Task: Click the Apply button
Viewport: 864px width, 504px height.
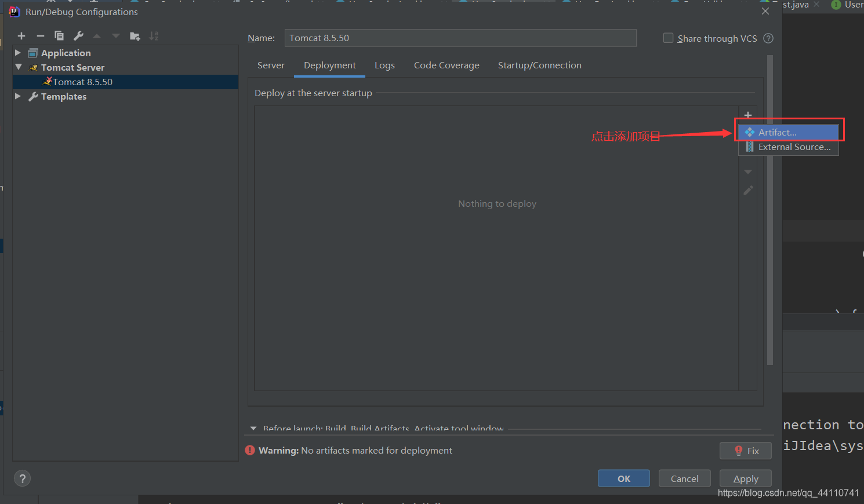Action: (x=746, y=479)
